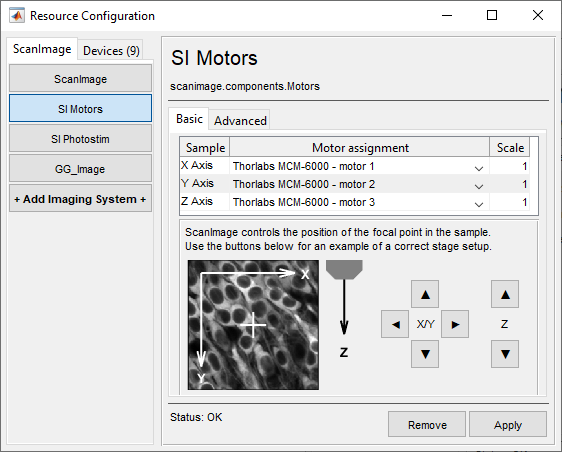The height and width of the screenshot is (452, 562).
Task: Click scanimage.components.Motors class name text
Action: 245,86
